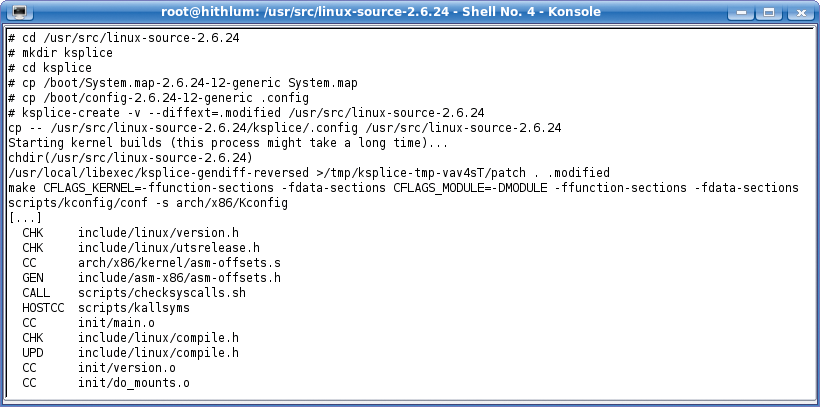Open the window menu icon in title bar

20,12
